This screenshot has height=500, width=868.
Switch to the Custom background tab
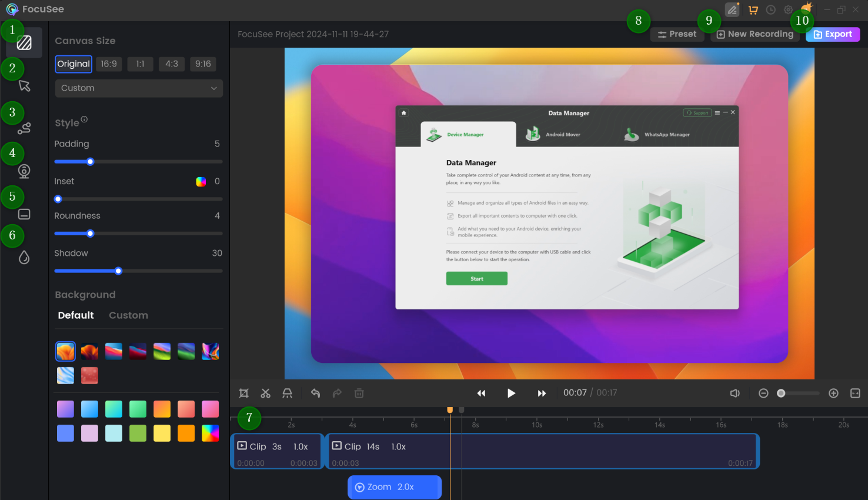pos(128,315)
